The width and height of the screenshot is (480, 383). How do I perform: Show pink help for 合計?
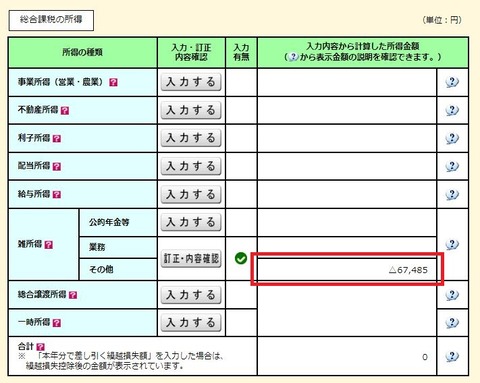click(x=41, y=347)
